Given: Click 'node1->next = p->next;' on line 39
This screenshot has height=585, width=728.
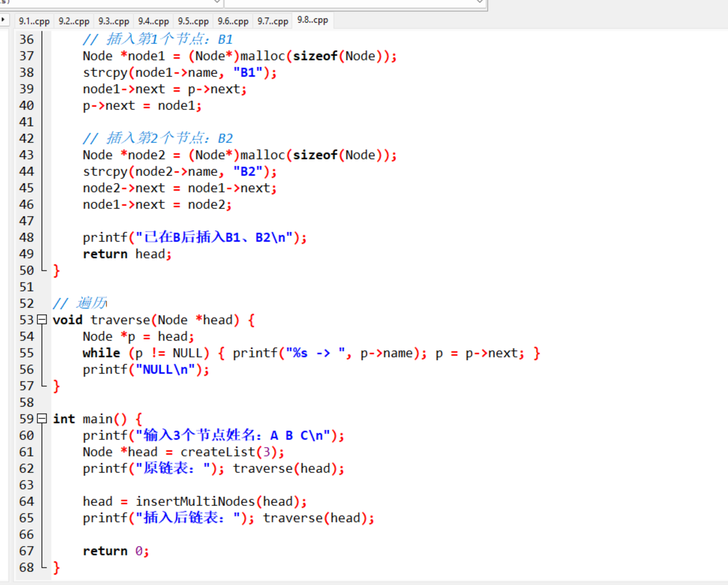Looking at the screenshot, I should [x=165, y=89].
